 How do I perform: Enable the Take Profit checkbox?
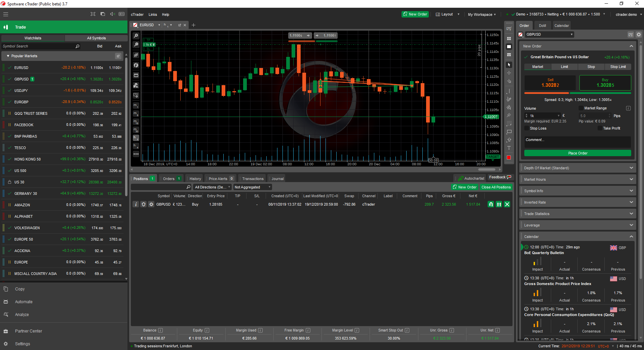pyautogui.click(x=600, y=128)
